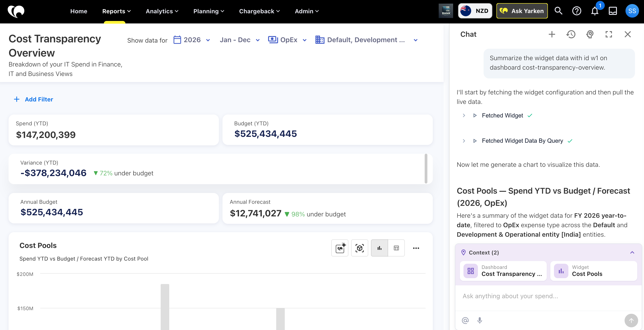Open the bank tenant icon
This screenshot has height=330, width=644.
tap(446, 11)
